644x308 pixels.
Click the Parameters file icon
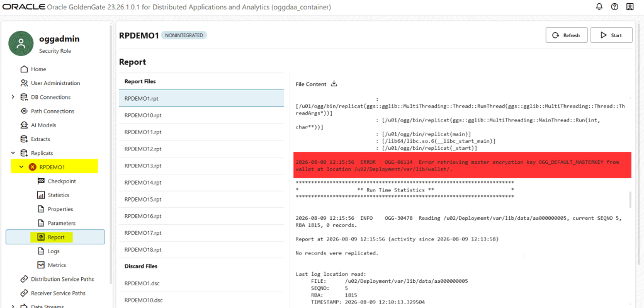pos(41,223)
